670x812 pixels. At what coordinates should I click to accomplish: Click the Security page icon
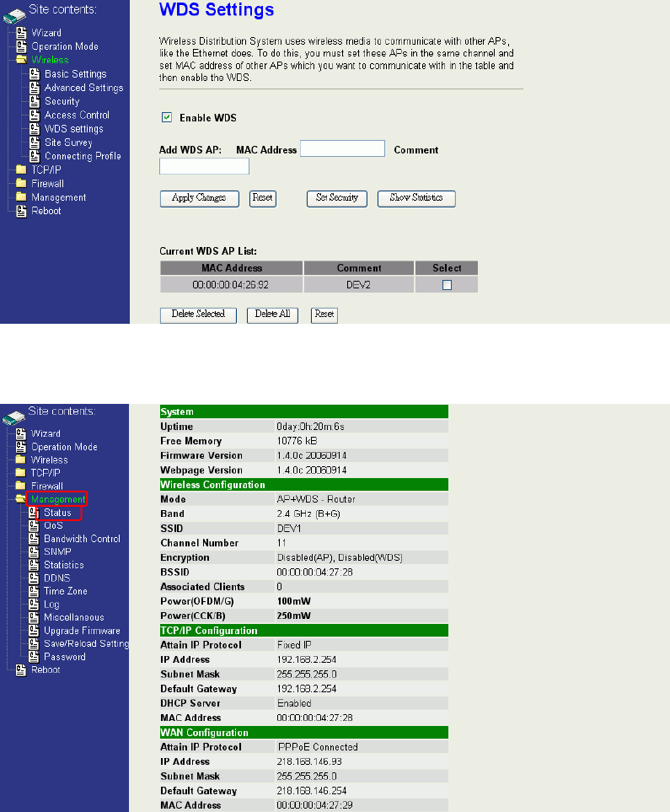pos(35,101)
